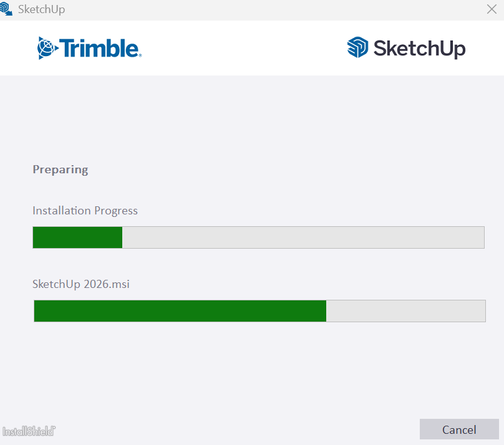Image resolution: width=504 pixels, height=445 pixels.
Task: Click the SketchUp installer icon in title bar
Action: (x=6, y=9)
